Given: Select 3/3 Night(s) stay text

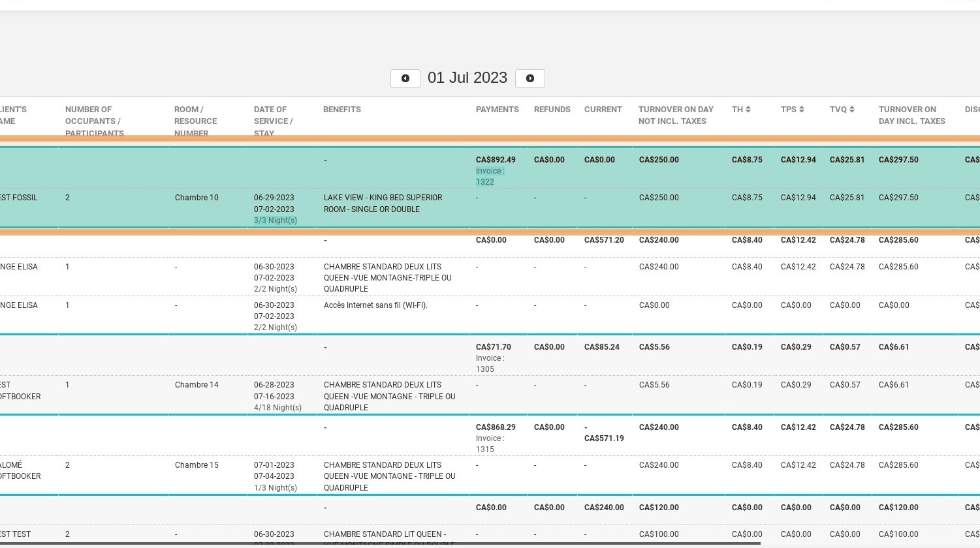Looking at the screenshot, I should click(x=276, y=221).
